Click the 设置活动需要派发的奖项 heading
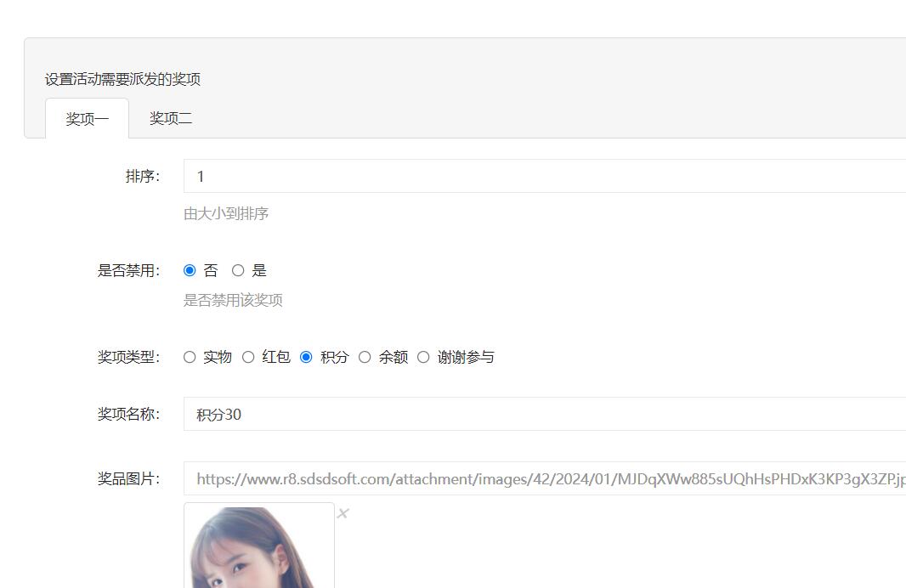Screen dimensions: 906x588 click(122, 79)
